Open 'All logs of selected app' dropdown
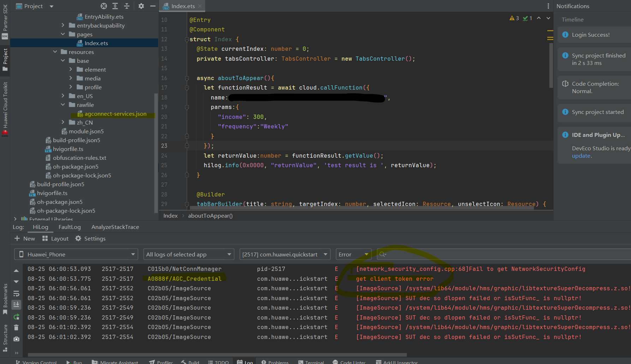This screenshot has width=631, height=364. coord(189,254)
